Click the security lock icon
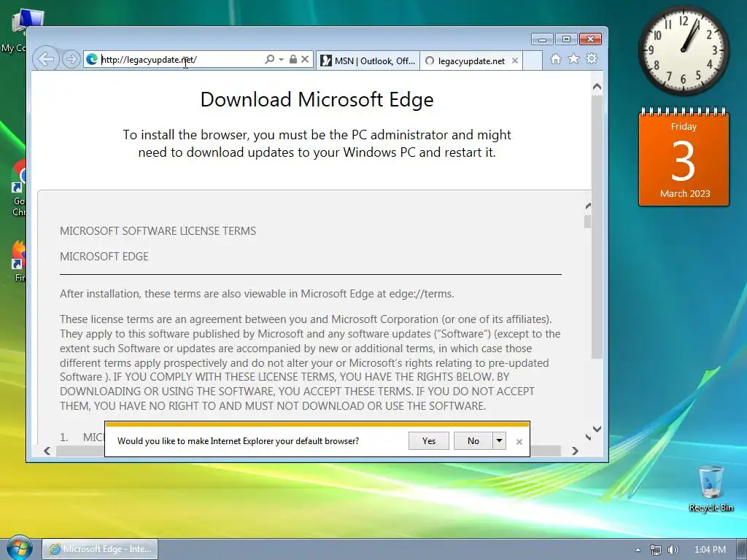 pos(293,59)
